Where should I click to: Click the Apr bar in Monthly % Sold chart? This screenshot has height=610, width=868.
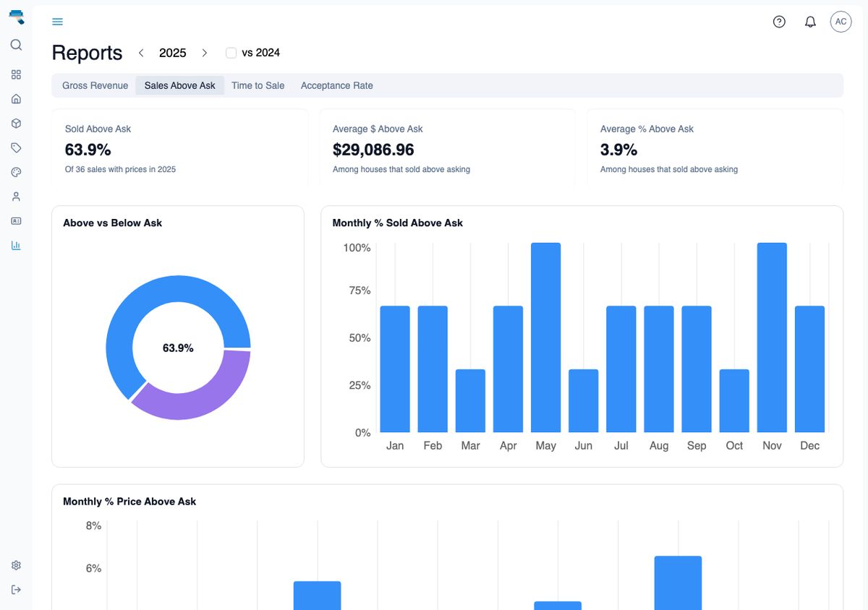pyautogui.click(x=508, y=369)
